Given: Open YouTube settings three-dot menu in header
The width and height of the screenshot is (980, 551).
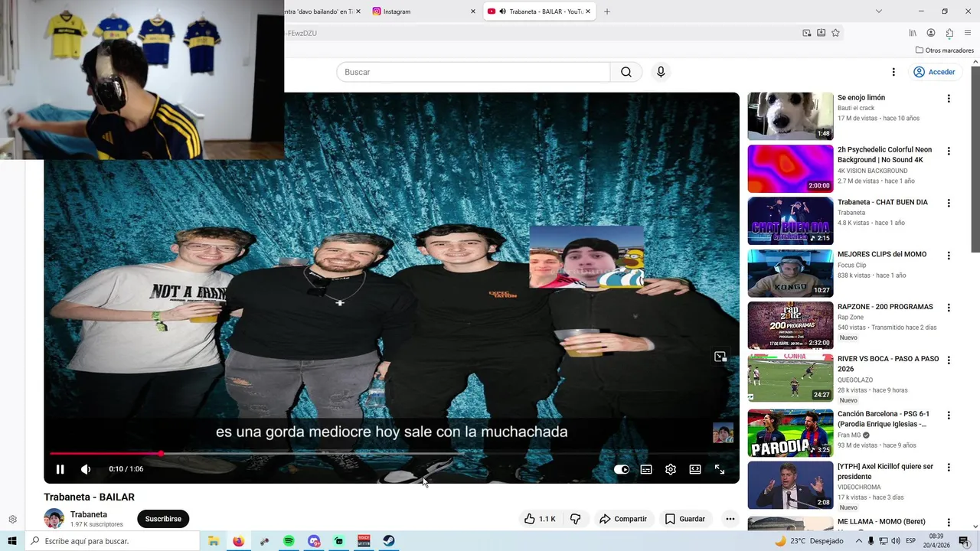Looking at the screenshot, I should pos(893,72).
